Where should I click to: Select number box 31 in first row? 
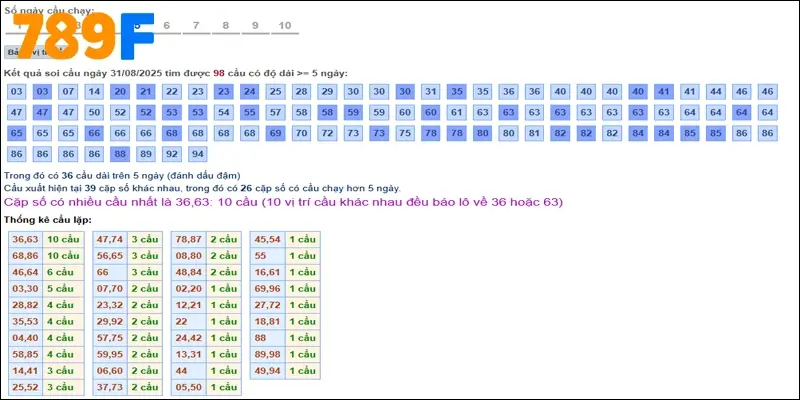pos(431,92)
